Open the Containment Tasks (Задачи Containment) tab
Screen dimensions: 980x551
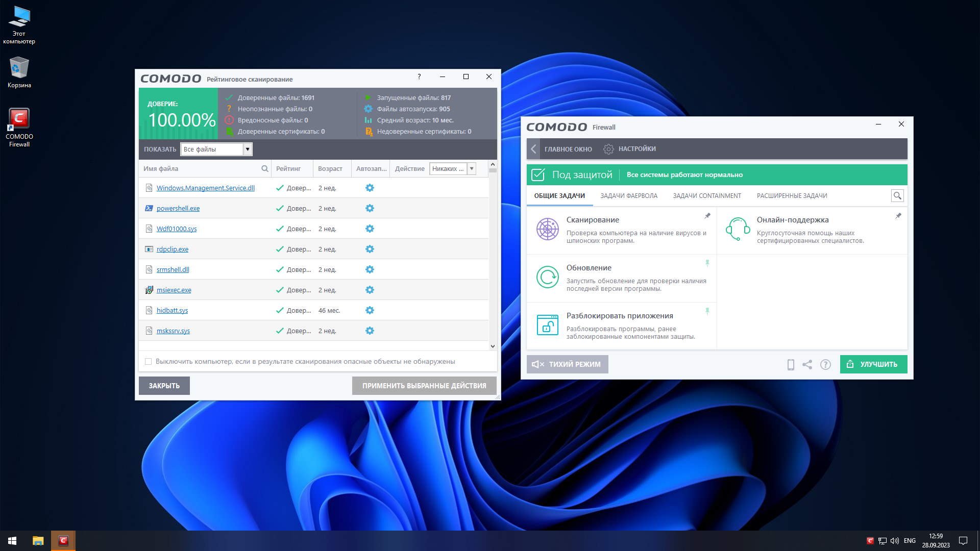pos(706,196)
